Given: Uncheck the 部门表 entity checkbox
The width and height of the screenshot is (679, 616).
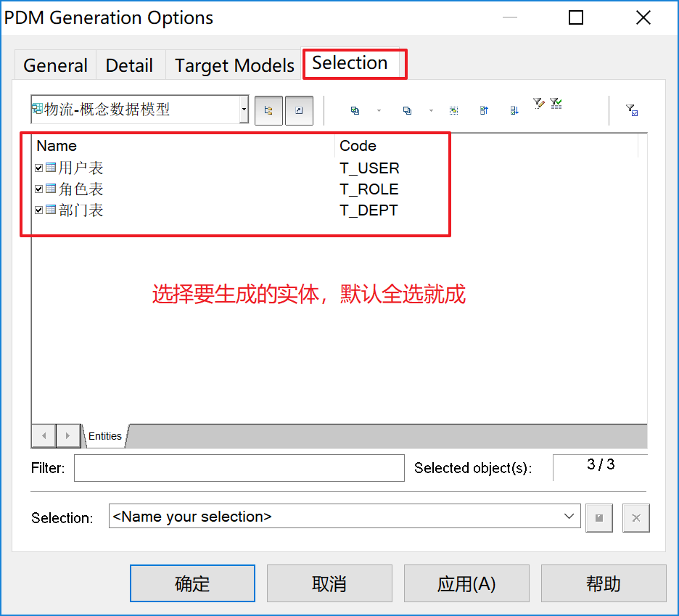Looking at the screenshot, I should tap(39, 210).
